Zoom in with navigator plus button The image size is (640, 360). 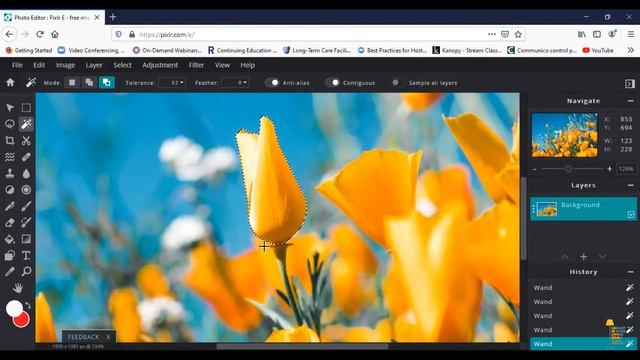coord(609,169)
